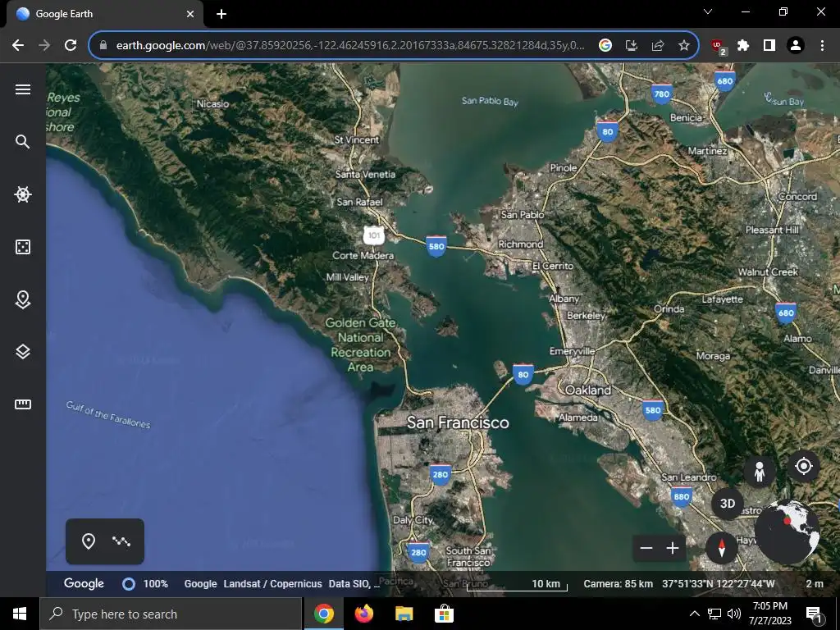Open a new browser tab
This screenshot has width=840, height=630.
pos(221,14)
